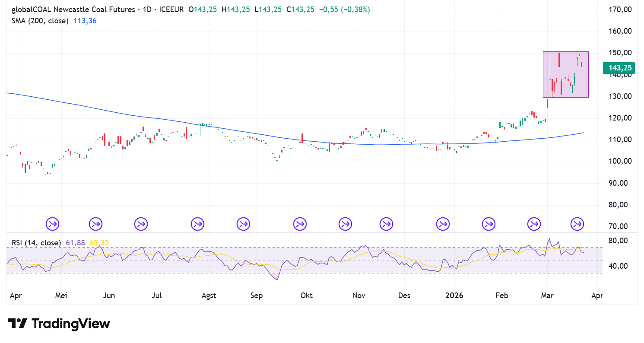Select the rollover marker in late March

click(577, 224)
